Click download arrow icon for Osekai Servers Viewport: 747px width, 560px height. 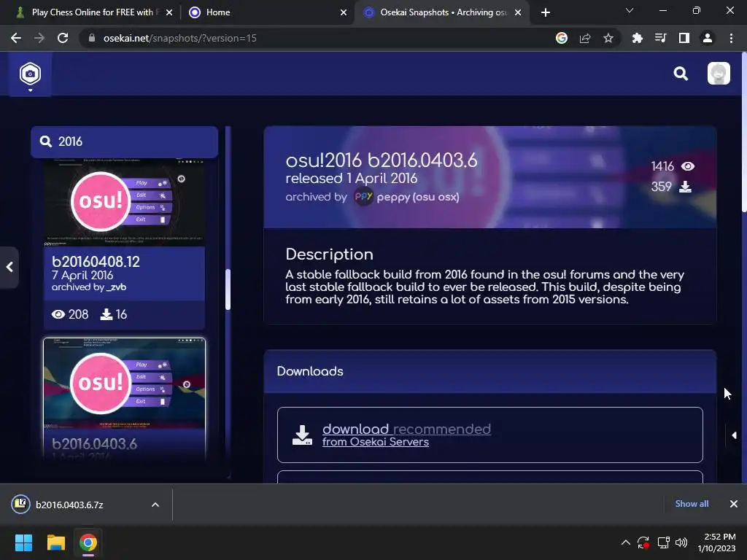(302, 435)
